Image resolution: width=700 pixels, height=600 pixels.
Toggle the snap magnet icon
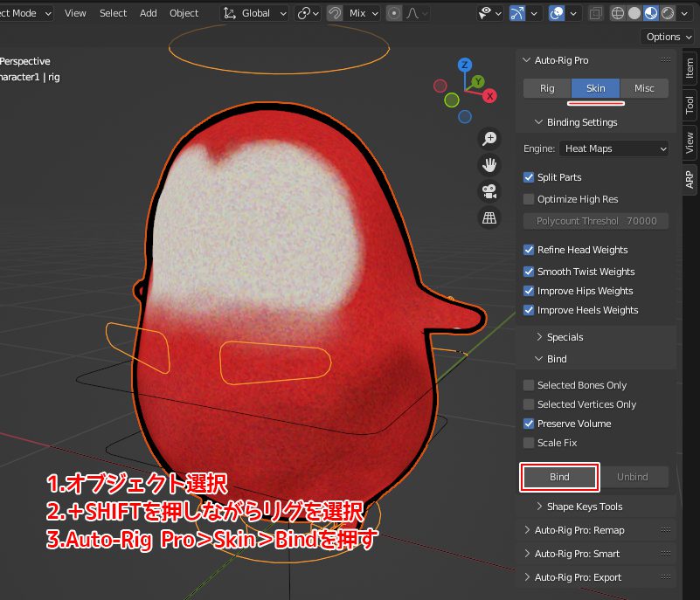coord(335,13)
